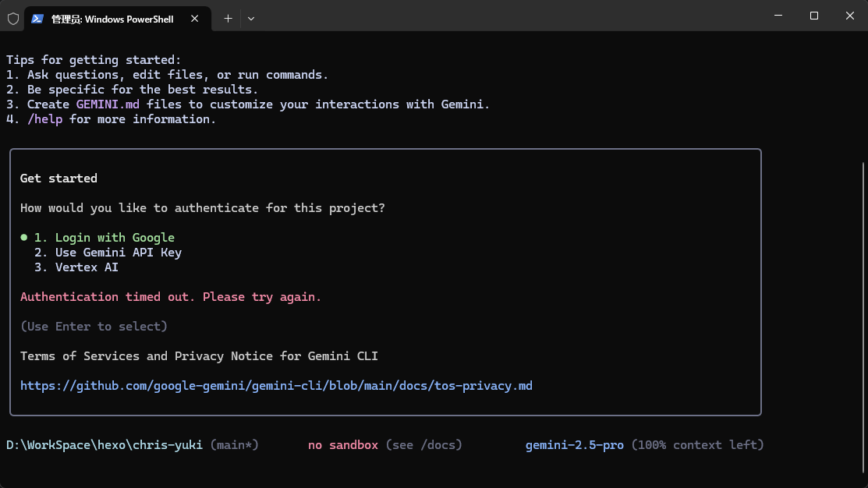Click the no sandbox status indicator
The image size is (868, 488).
pos(343,444)
